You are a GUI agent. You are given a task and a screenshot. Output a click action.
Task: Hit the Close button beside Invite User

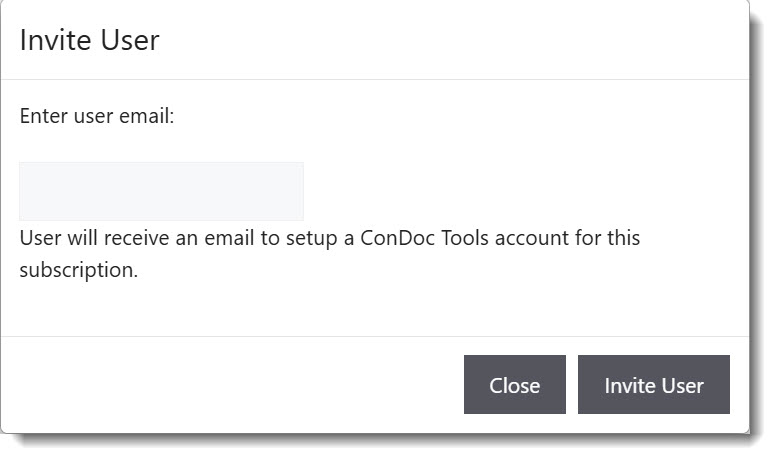pos(514,385)
